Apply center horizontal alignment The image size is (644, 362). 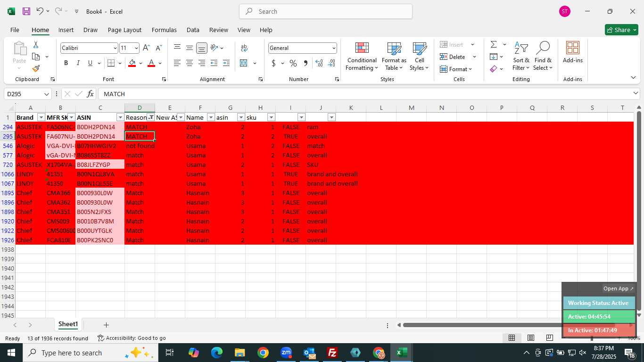pos(189,63)
